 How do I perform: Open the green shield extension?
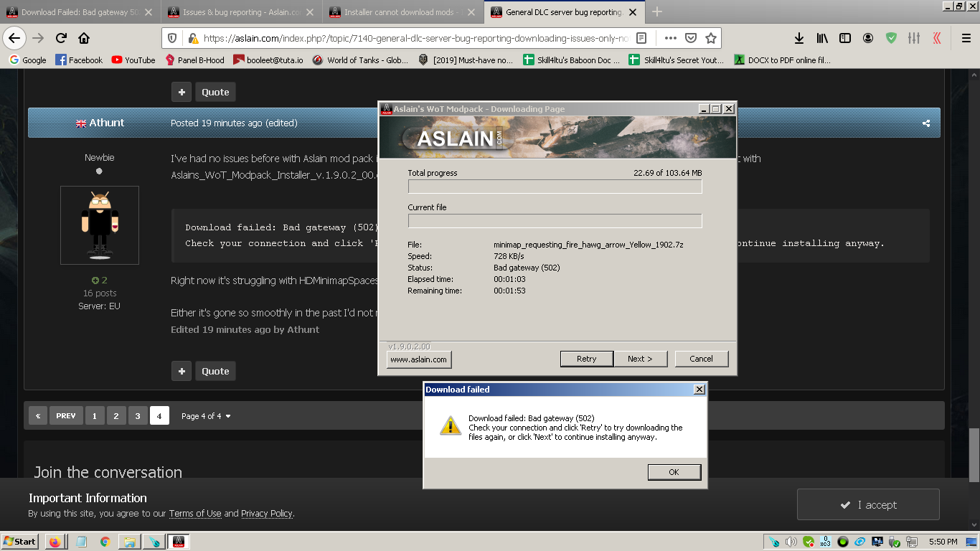pos(891,38)
